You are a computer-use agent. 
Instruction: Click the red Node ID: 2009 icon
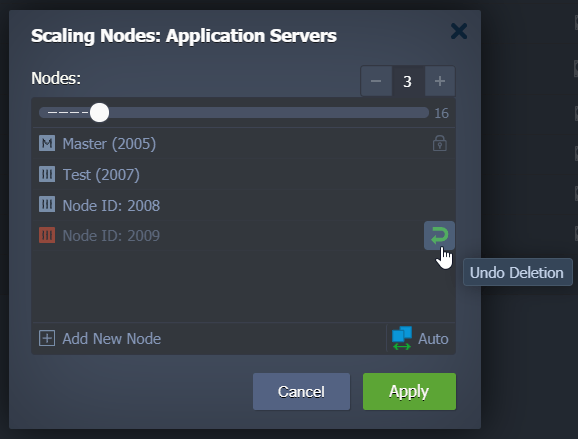coord(47,235)
